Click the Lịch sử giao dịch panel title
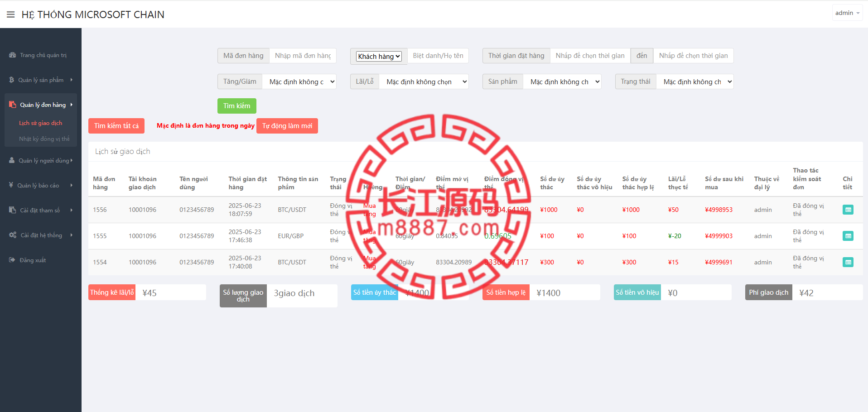 coord(123,151)
